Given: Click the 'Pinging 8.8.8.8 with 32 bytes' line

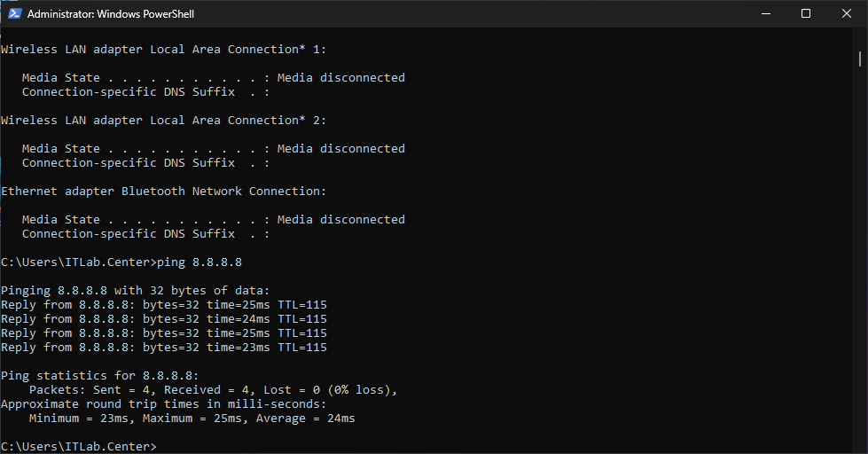Looking at the screenshot, I should point(135,291).
